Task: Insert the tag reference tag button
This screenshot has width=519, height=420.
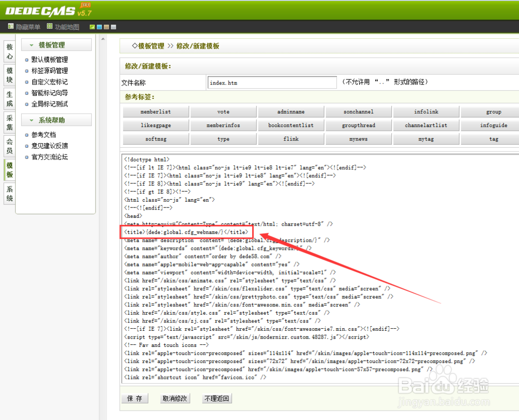Action: point(490,139)
